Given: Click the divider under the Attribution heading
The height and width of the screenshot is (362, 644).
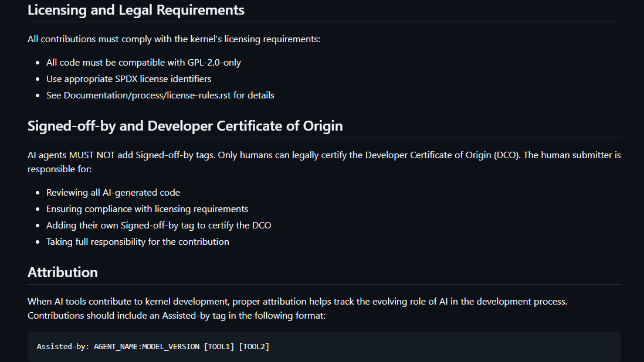Looking at the screenshot, I should coord(324,285).
